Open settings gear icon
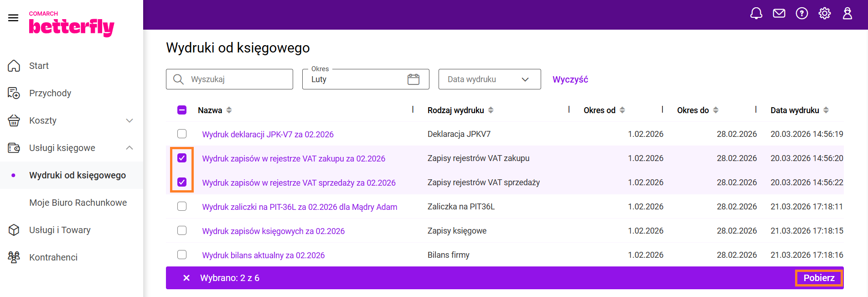868x297 pixels. coord(825,14)
